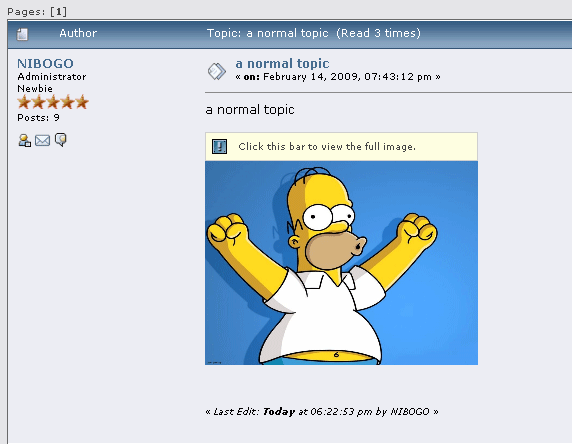The image size is (572, 444).
Task: Click the 'Topic: a normal topic' header text
Action: 268,33
